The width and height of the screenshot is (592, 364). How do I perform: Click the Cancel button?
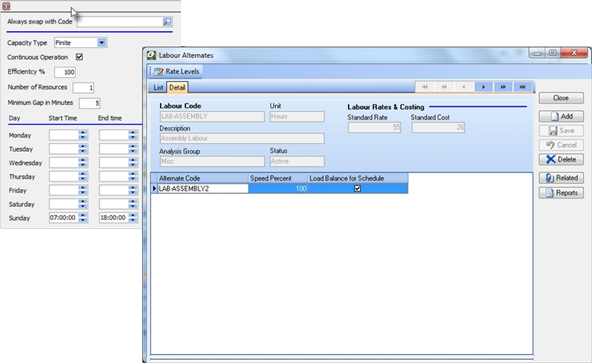click(561, 145)
